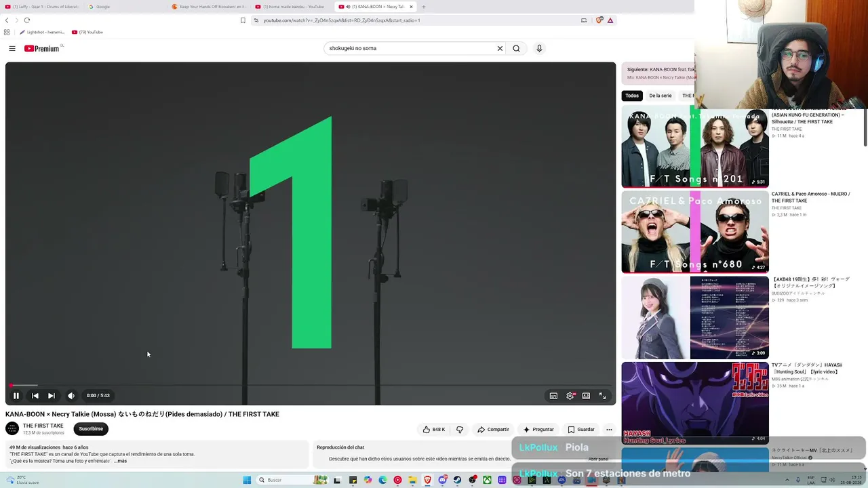Viewport: 868px width, 488px height.
Task: Open Brave Shields lion icon
Action: coord(599,20)
